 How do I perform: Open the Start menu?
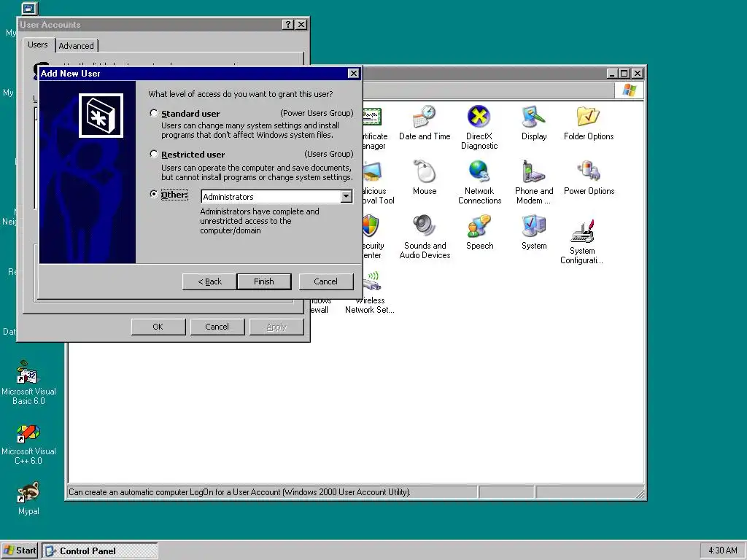(x=20, y=551)
